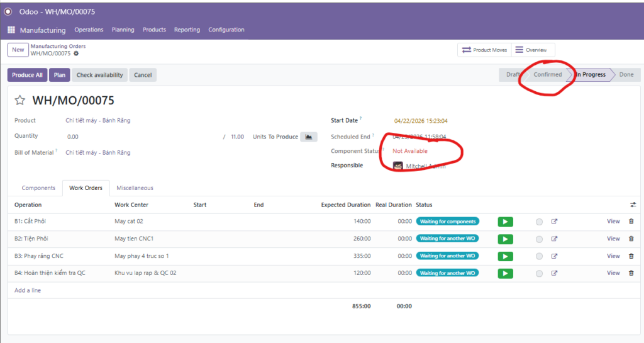Switch to the Components tab
This screenshot has width=644, height=343.
(38, 188)
